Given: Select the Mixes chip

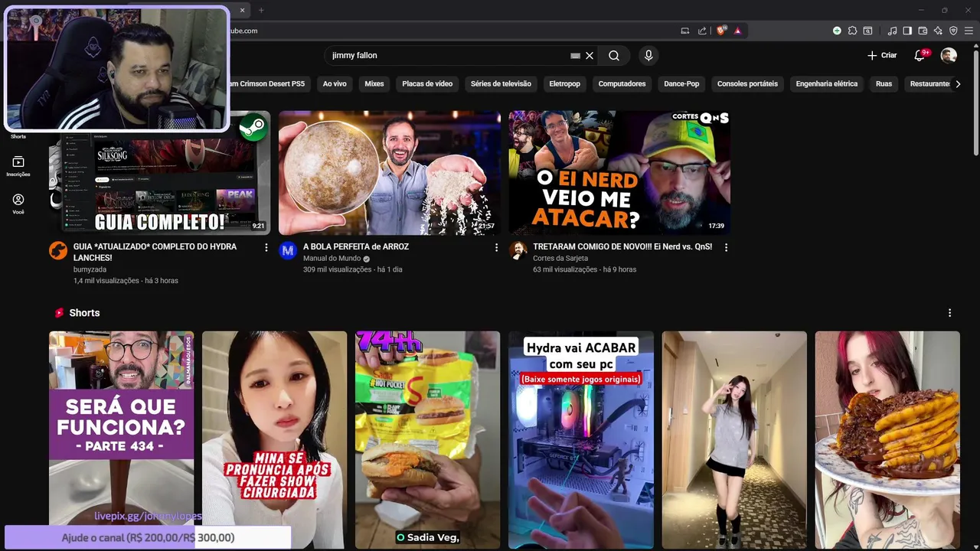Looking at the screenshot, I should pyautogui.click(x=374, y=83).
